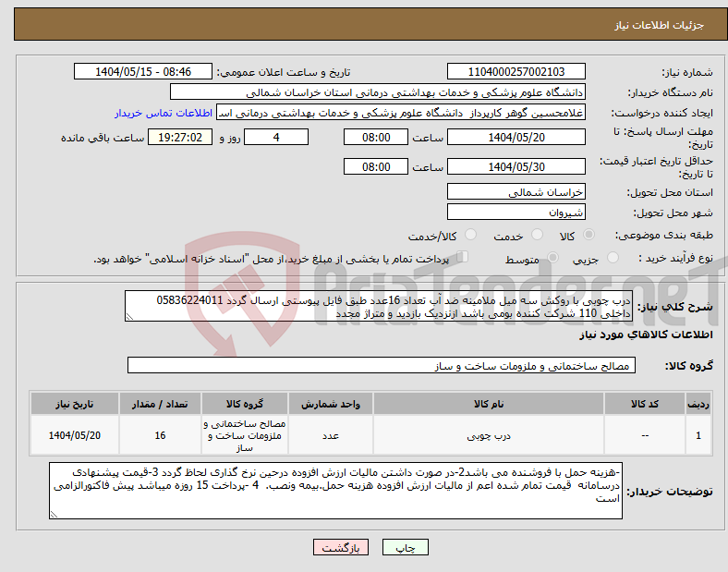Click the general need description text area

click(x=379, y=306)
